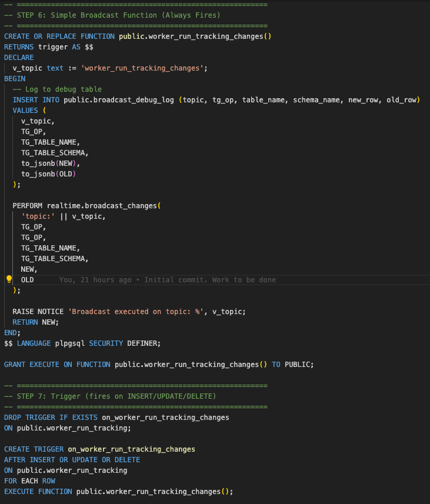Place cursor on the RETURN NEW line
The height and width of the screenshot is (504, 430).
point(36,322)
